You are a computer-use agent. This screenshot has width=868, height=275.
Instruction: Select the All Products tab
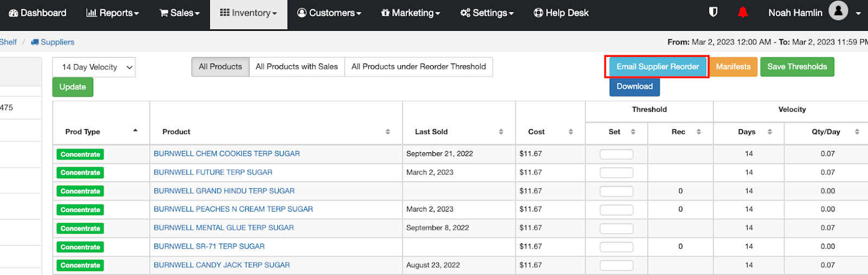[x=220, y=67]
